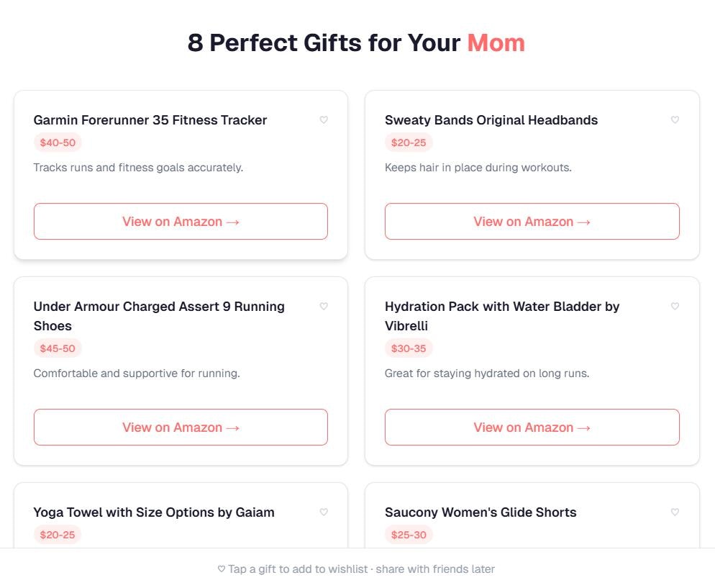Viewport: 715px width, 588px height.
Task: Click the arrow on Garmin's Amazon button
Action: tap(233, 222)
